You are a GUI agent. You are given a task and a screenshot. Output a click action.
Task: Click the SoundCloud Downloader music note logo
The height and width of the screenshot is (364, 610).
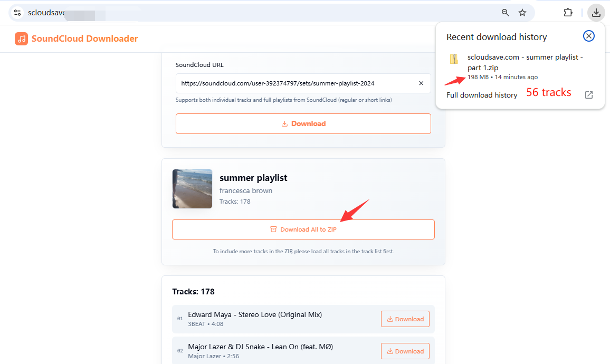pyautogui.click(x=22, y=39)
